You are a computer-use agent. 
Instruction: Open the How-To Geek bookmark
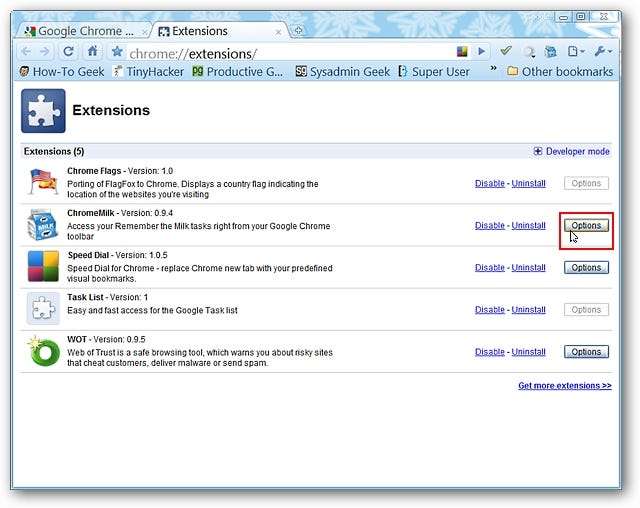click(x=62, y=72)
